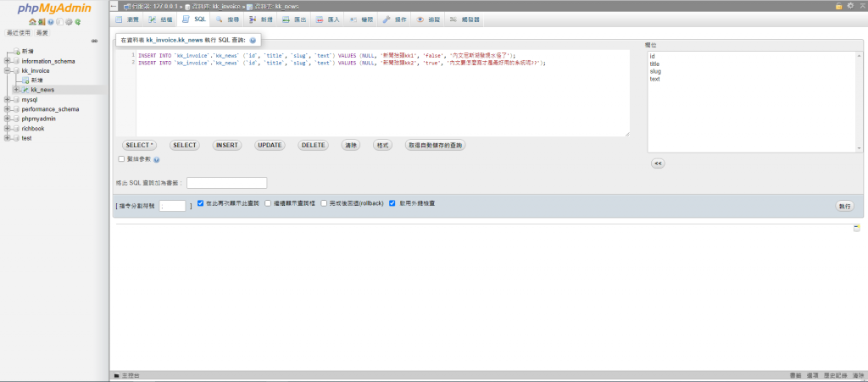The image size is (868, 382).
Task: Click the page settings gear at top right
Action: coord(850,5)
